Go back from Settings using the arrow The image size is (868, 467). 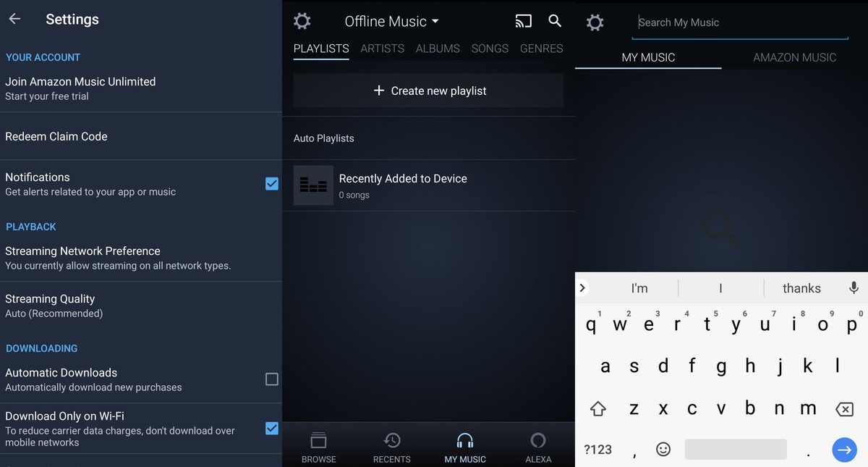[14, 20]
